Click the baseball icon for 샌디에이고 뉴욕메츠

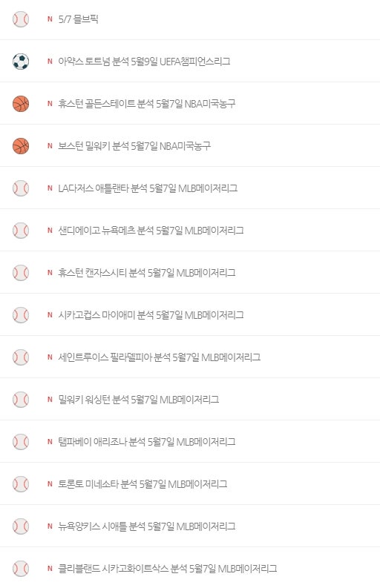click(21, 231)
